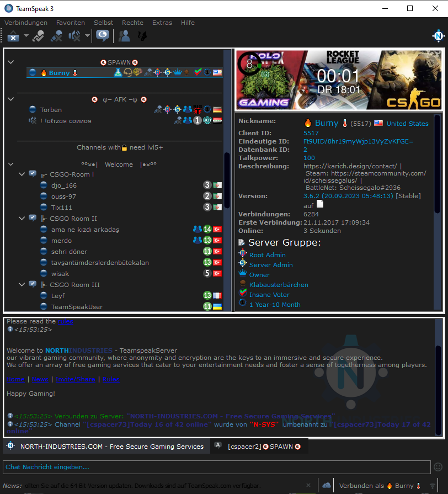The image size is (448, 494).
Task: Click in the Chat Nachricht eingeben field
Action: coord(215,467)
